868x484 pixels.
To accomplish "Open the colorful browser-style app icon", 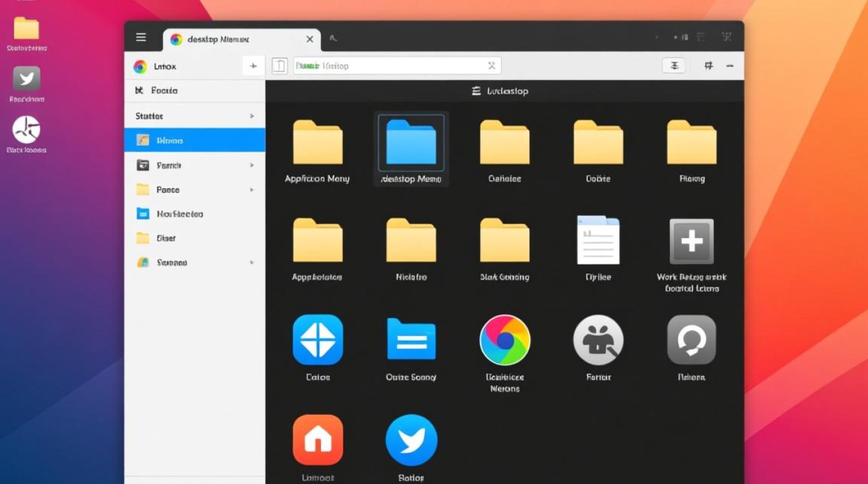I will (504, 339).
